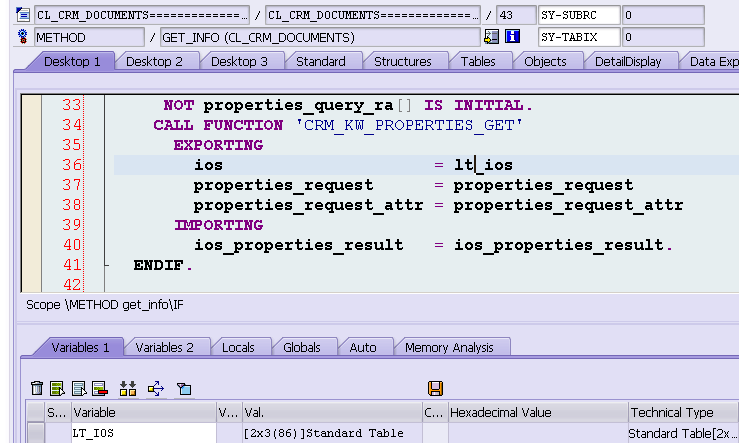Open the Tables tab
This screenshot has width=739, height=443.
pos(478,62)
